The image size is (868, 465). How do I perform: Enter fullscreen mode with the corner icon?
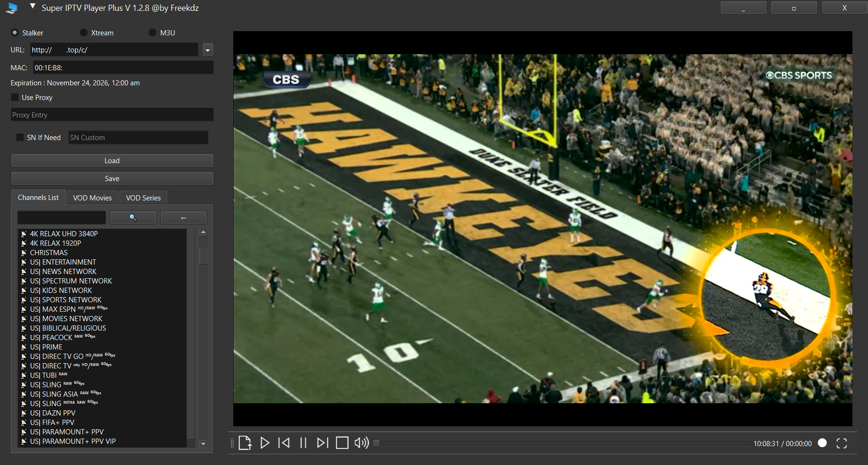pos(842,443)
